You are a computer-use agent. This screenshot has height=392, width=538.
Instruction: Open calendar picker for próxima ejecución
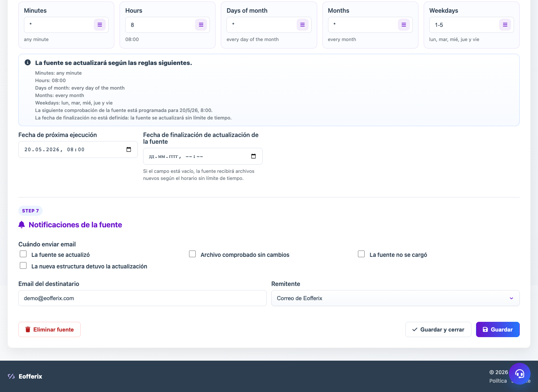129,149
